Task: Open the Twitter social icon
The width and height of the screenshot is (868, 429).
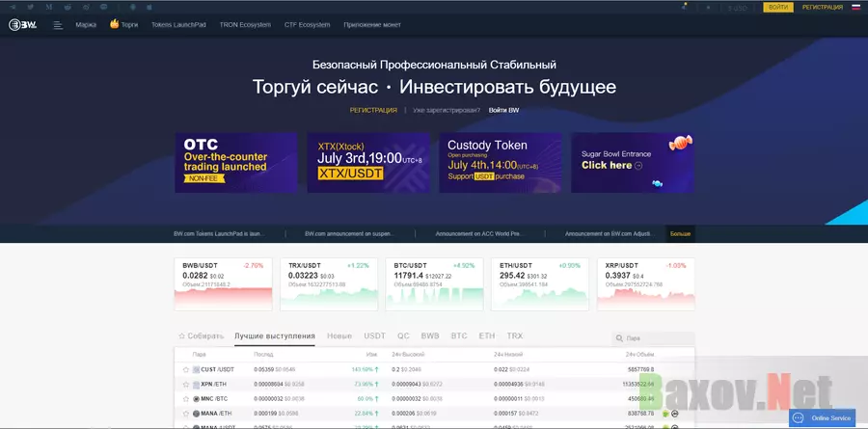Action: (x=31, y=7)
